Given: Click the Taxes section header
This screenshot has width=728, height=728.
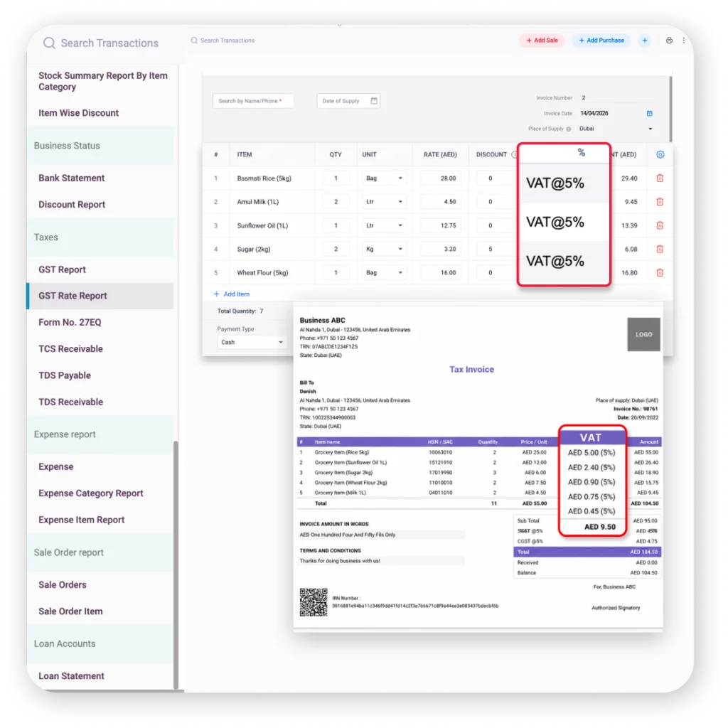Looking at the screenshot, I should click(100, 237).
